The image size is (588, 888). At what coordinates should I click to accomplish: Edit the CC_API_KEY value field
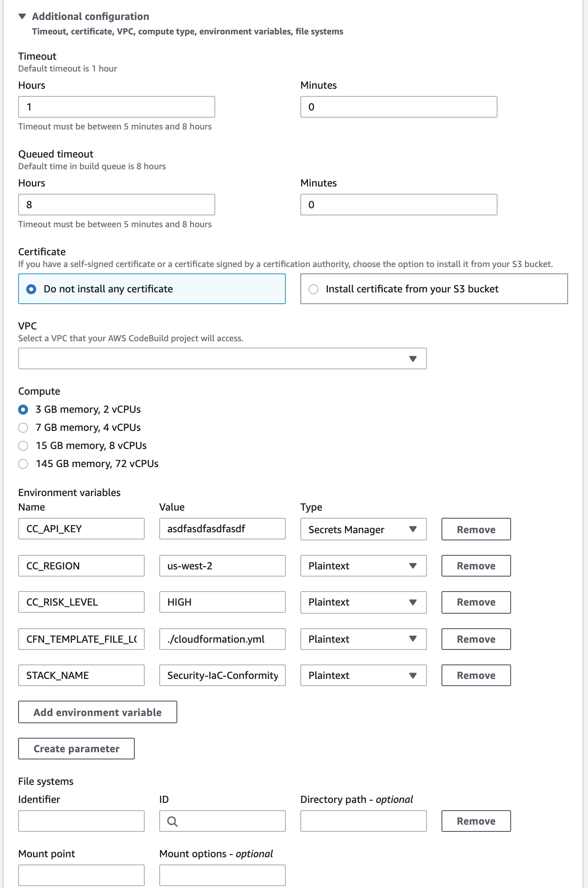(222, 529)
